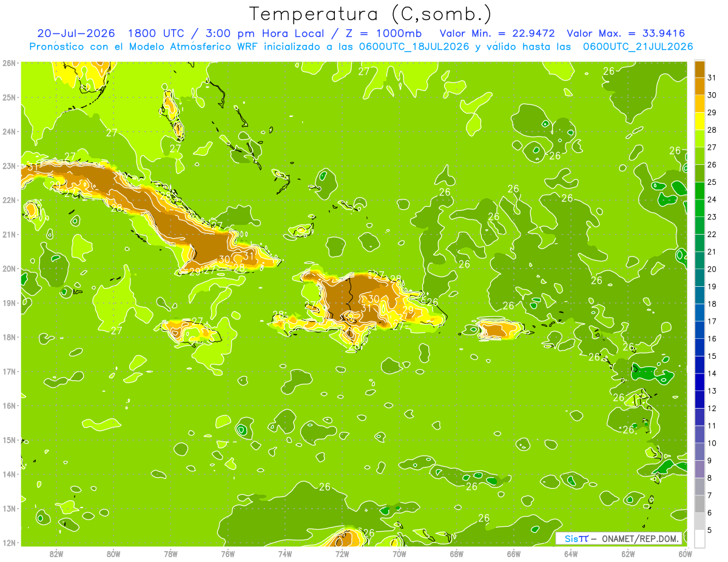
Task: Click the "64W" longitude axis label
Action: click(570, 554)
